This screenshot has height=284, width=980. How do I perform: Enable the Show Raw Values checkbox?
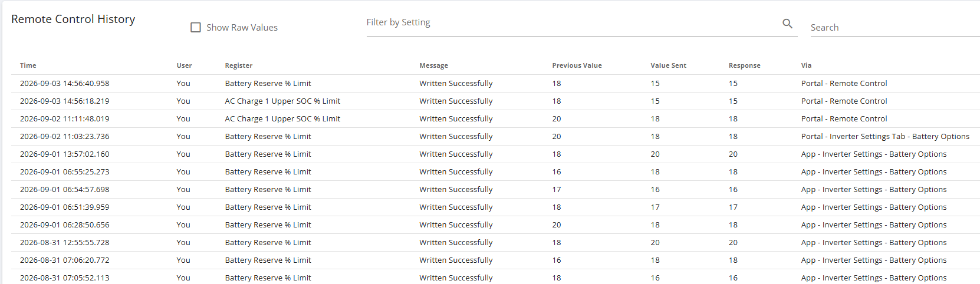[x=196, y=28]
